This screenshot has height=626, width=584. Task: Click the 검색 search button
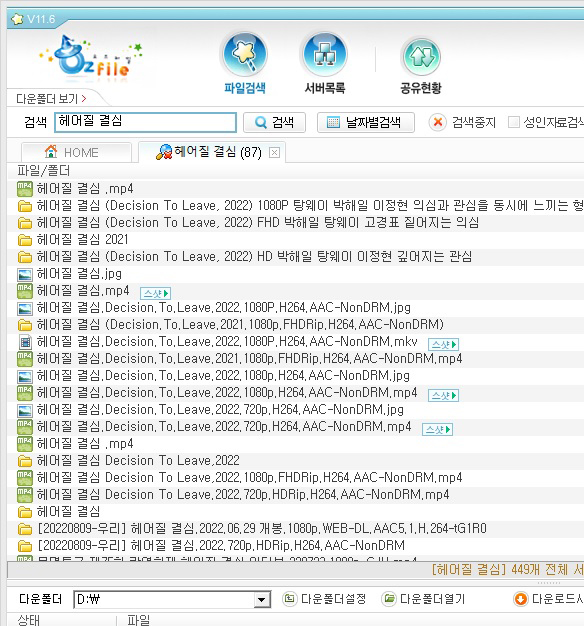275,122
